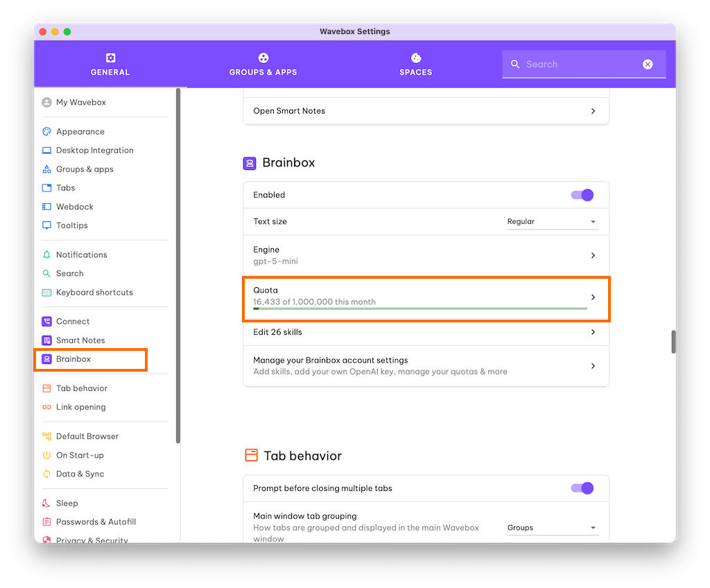Switch to the SPACES tab
This screenshot has height=588, width=710.
coord(416,64)
